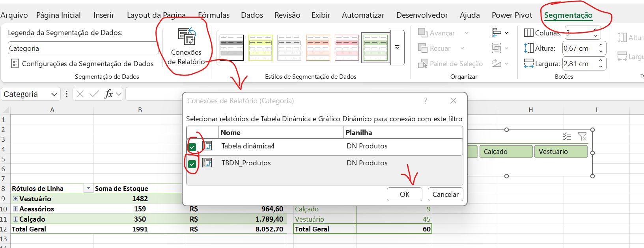
Task: Click the Avançar arrange icon
Action: 422,33
